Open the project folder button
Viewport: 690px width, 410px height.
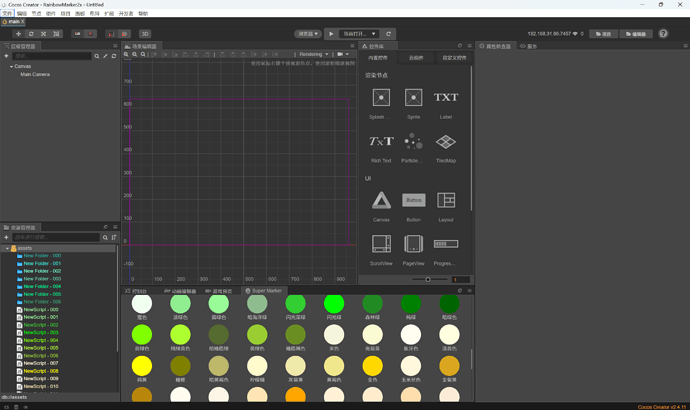click(x=603, y=34)
